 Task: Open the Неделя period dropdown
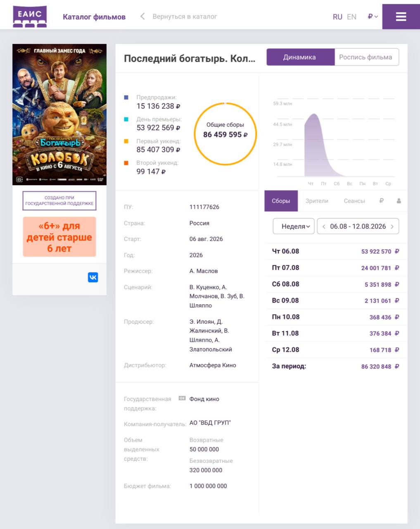294,226
